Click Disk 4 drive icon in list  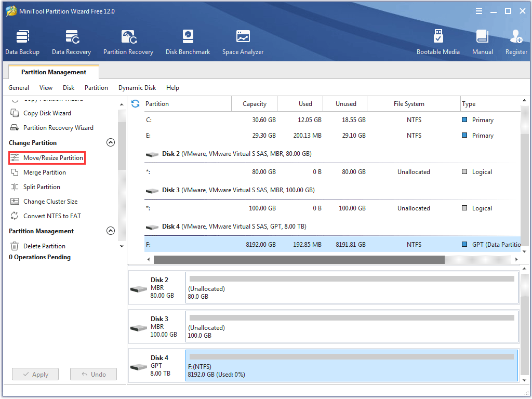pyautogui.click(x=152, y=227)
